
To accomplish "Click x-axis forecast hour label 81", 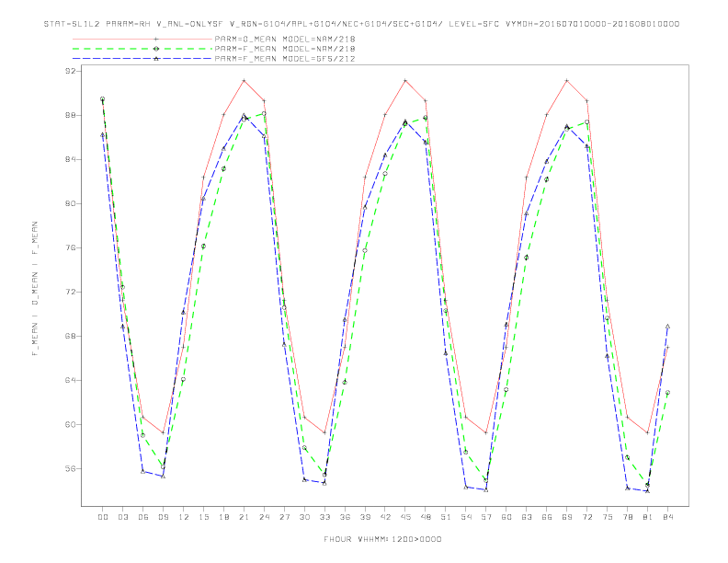I will [x=648, y=517].
